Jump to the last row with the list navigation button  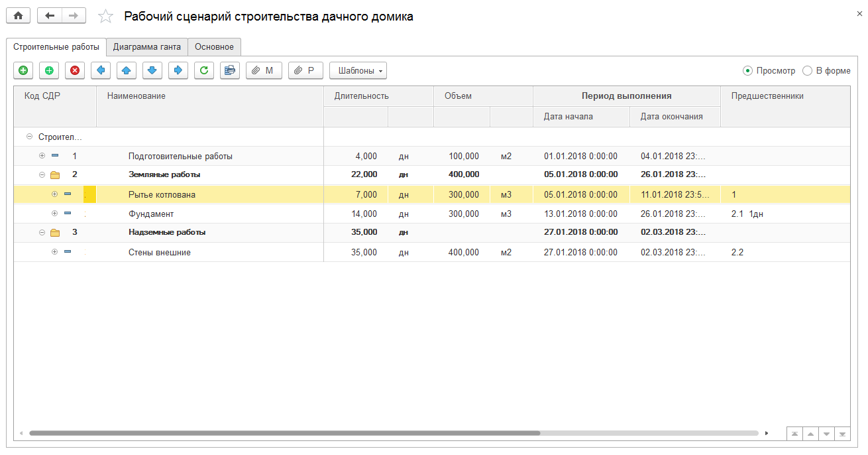coord(842,434)
